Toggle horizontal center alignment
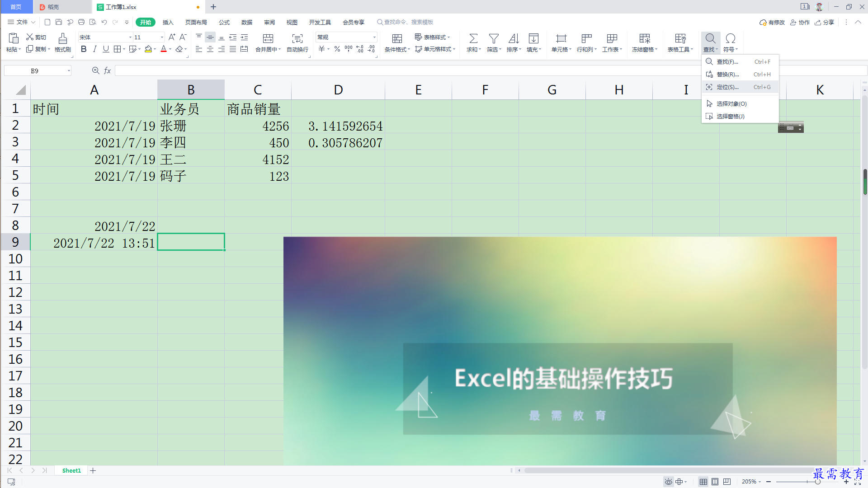The width and height of the screenshot is (868, 488). pos(210,49)
